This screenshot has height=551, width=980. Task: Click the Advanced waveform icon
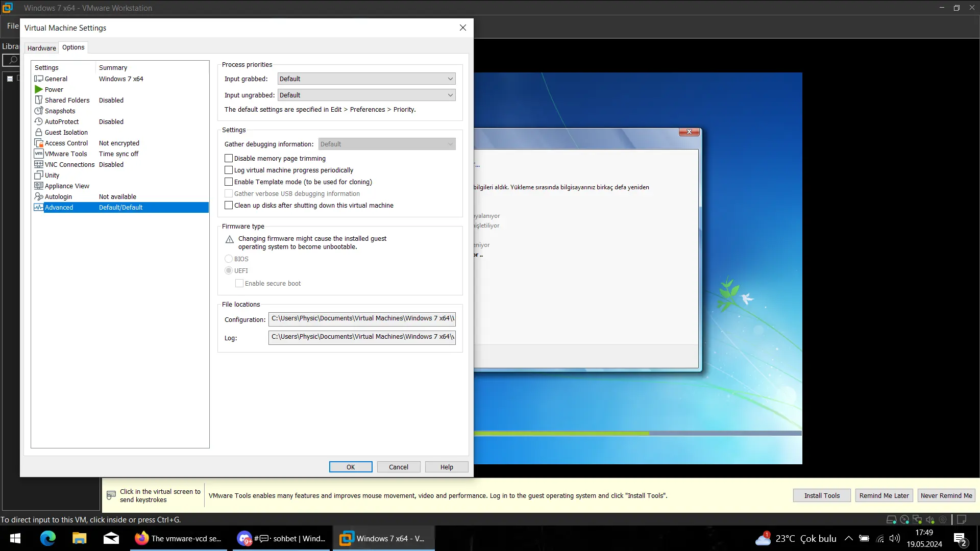[x=39, y=207]
